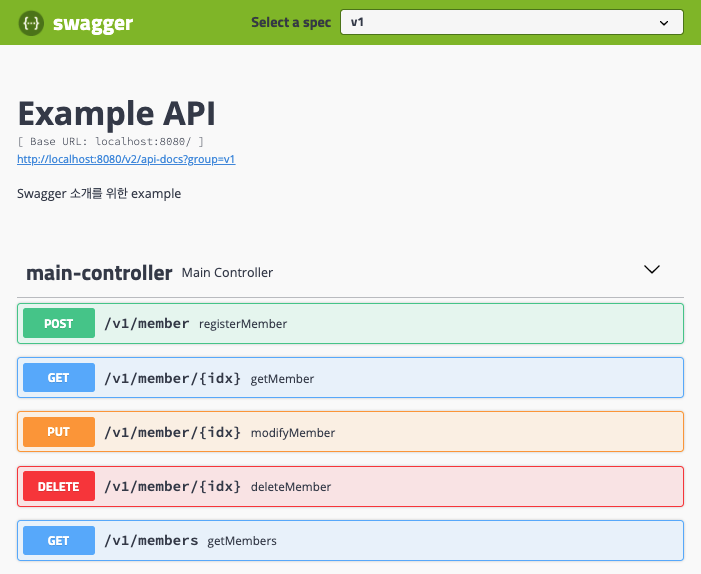
Task: Click the DELETE badge for deleteMember
Action: tap(59, 486)
